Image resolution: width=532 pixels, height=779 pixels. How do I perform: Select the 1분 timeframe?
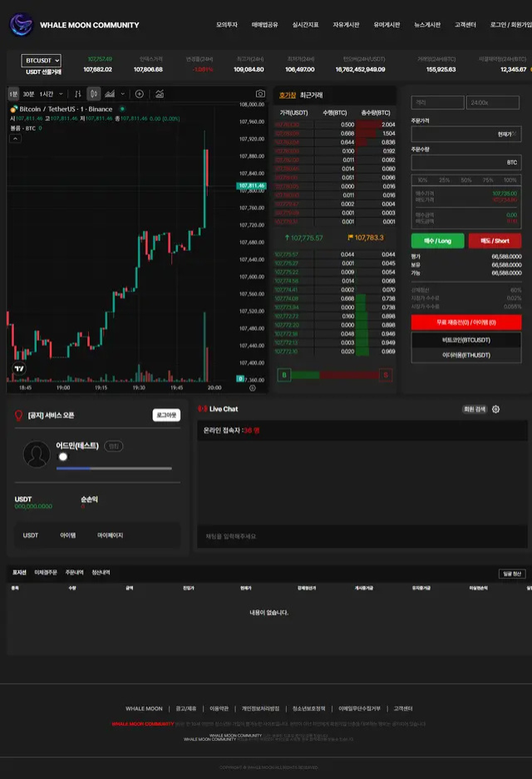(x=13, y=94)
